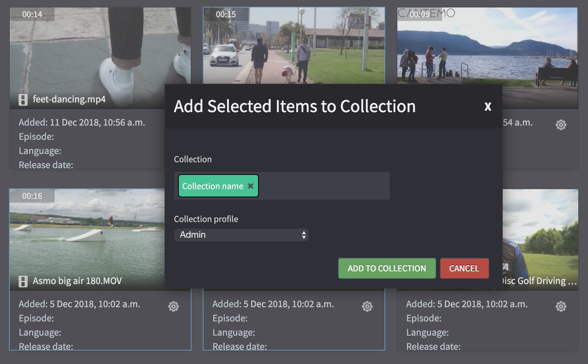Click the film icon beside Asmo big air 180.MOV

(23, 281)
